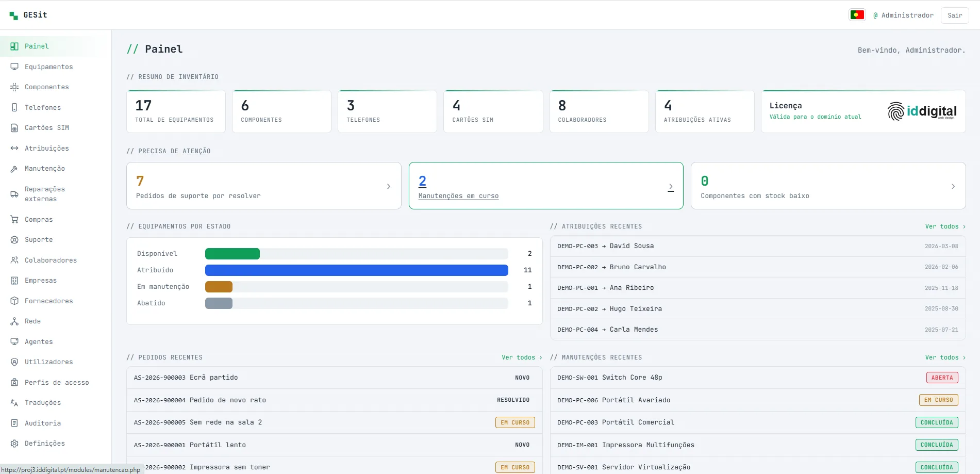Click the Agentes monitor icon

(x=14, y=341)
